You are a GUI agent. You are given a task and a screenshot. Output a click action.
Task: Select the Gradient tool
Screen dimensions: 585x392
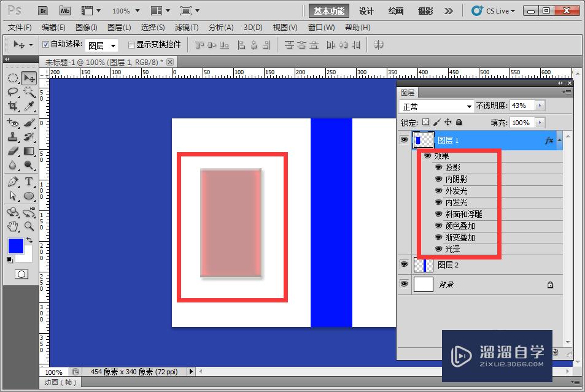click(29, 151)
